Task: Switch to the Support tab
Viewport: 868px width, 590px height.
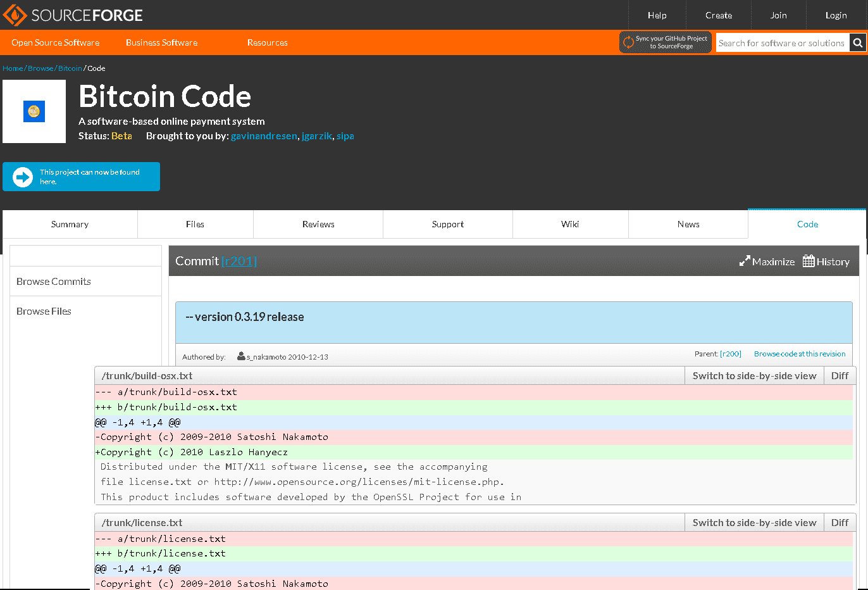Action: click(448, 224)
